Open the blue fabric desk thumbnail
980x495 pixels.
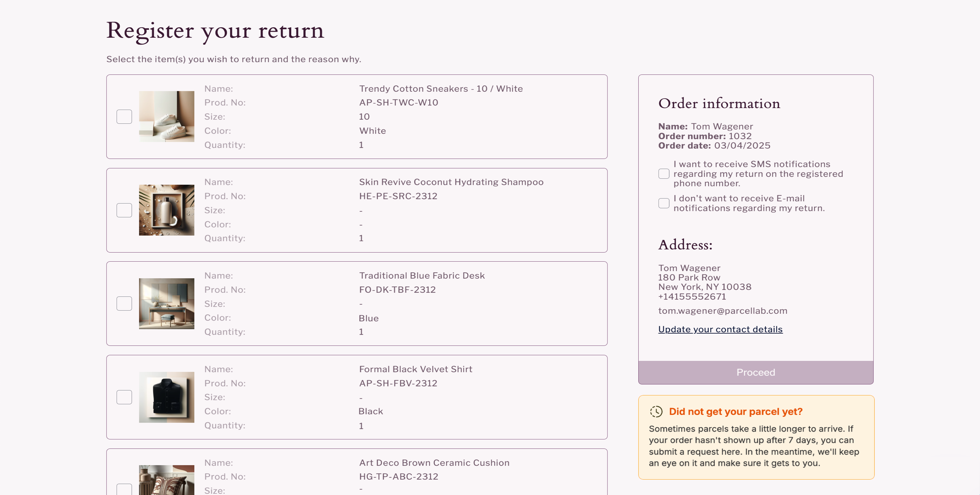tap(166, 303)
